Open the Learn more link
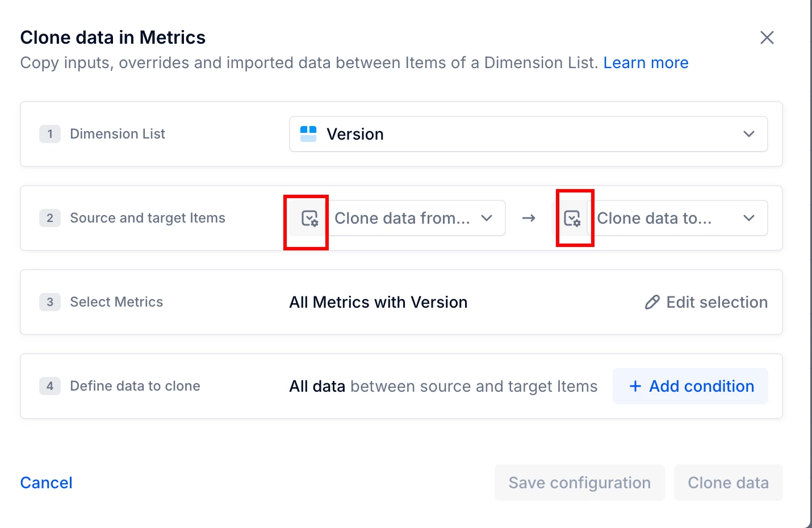Image resolution: width=812 pixels, height=528 pixels. 646,62
